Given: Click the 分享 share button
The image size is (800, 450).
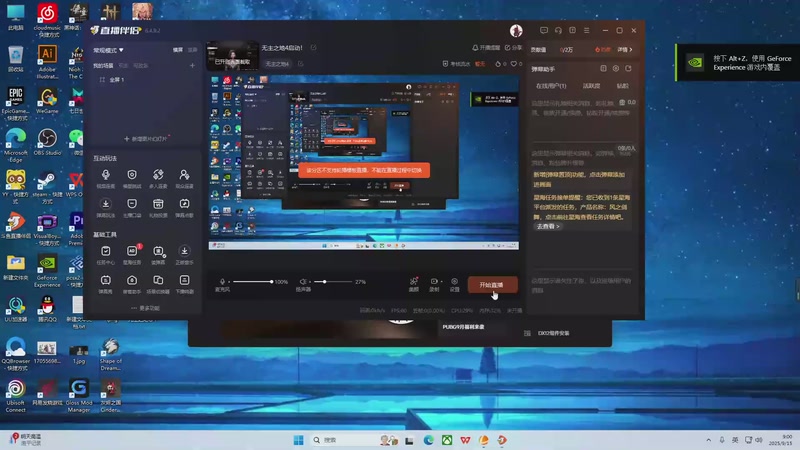Looking at the screenshot, I should pos(513,47).
